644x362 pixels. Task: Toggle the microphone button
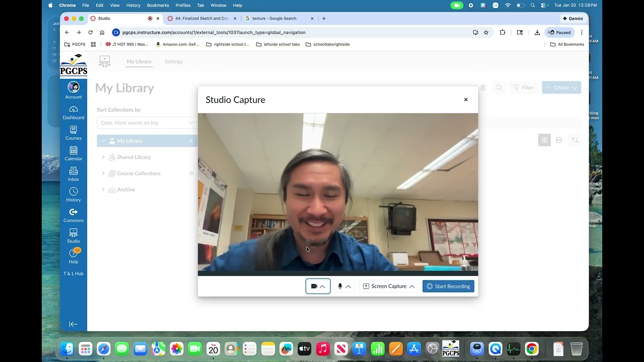pos(340,286)
